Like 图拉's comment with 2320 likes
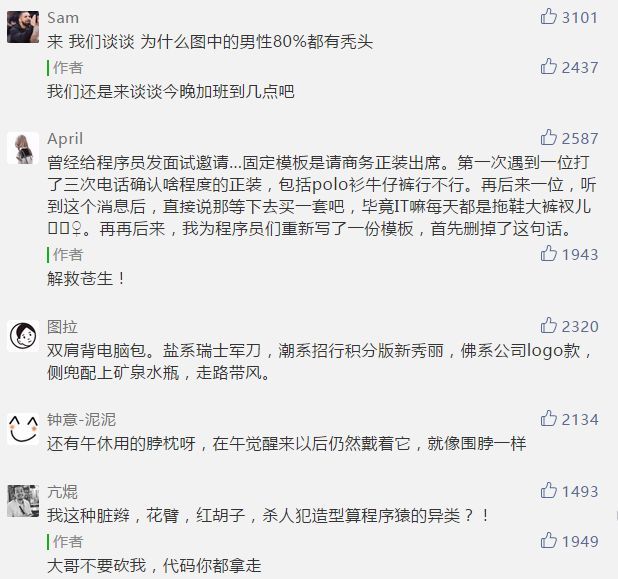 click(548, 326)
